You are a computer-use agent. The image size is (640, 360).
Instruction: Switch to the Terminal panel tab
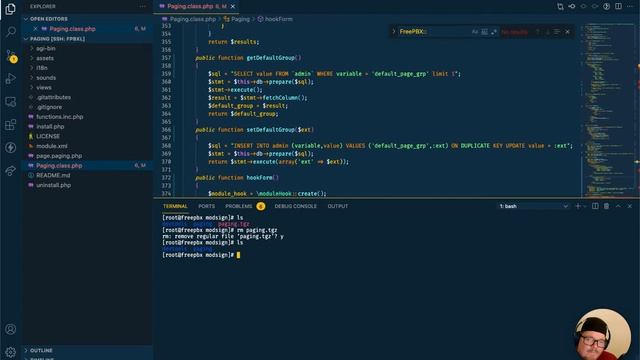coord(175,207)
